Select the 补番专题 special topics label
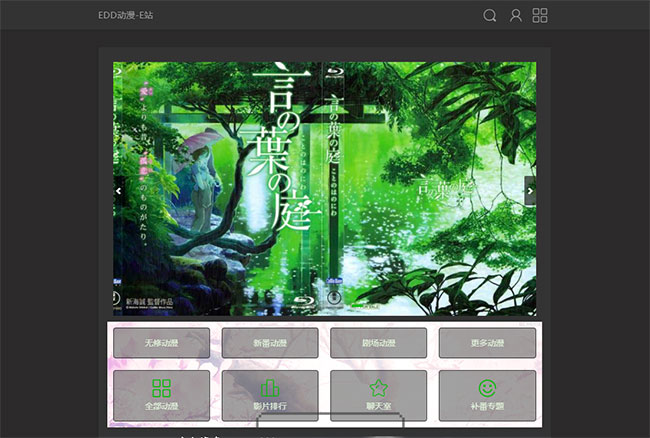 [x=487, y=407]
